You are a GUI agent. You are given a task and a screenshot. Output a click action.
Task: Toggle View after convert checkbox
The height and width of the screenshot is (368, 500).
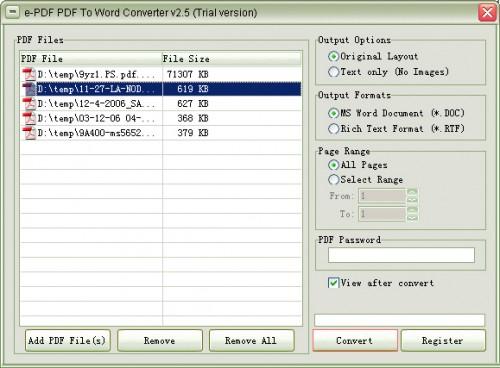333,283
